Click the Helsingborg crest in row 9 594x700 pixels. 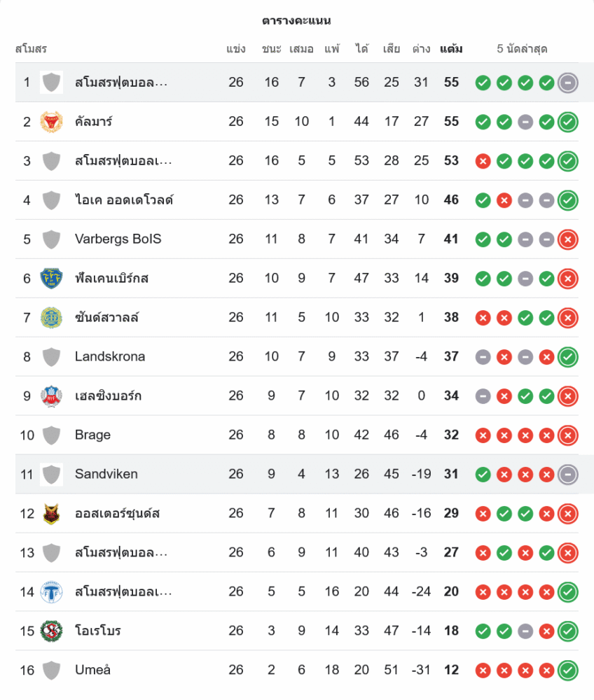(x=51, y=396)
